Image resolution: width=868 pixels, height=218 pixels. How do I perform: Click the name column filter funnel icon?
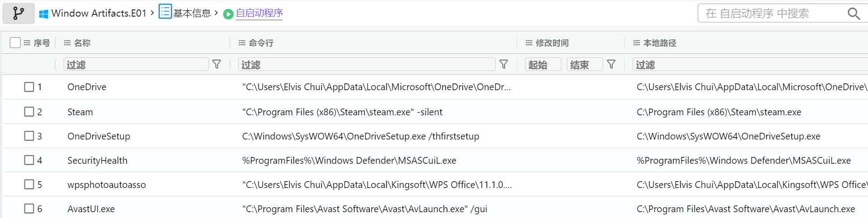point(217,65)
